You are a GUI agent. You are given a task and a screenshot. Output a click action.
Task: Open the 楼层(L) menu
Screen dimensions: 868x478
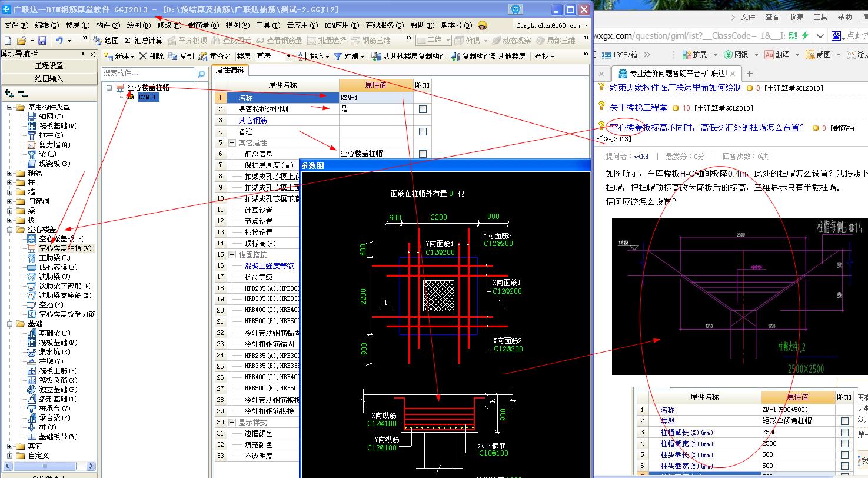[x=78, y=25]
